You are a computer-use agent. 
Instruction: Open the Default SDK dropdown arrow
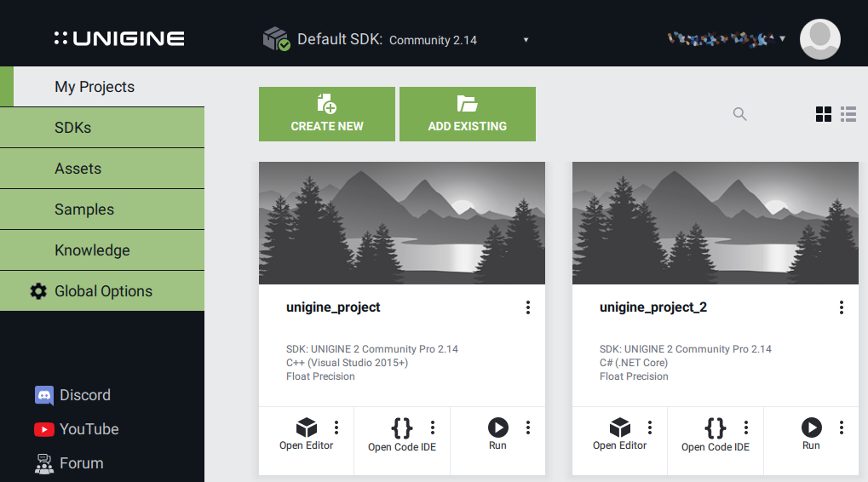(x=526, y=40)
